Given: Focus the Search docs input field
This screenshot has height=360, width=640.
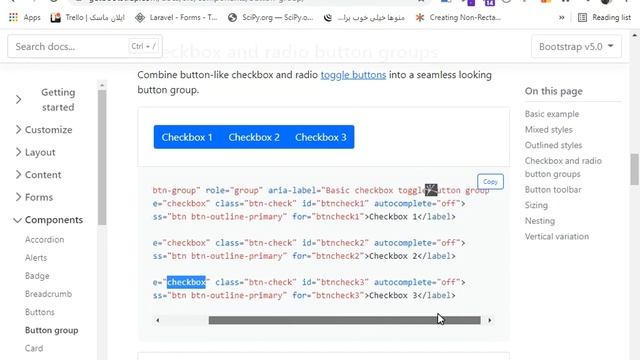Looking at the screenshot, I should pyautogui.click(x=85, y=47).
